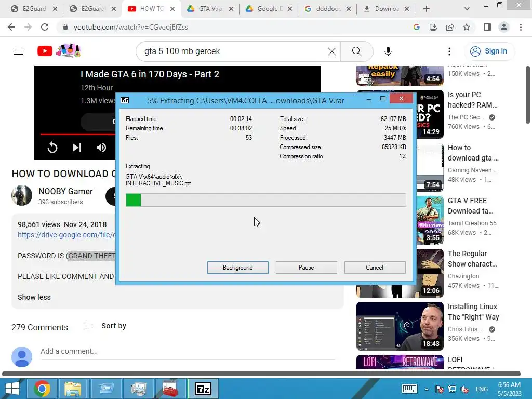
Task: Show hidden system tray icons
Action: coord(427,389)
